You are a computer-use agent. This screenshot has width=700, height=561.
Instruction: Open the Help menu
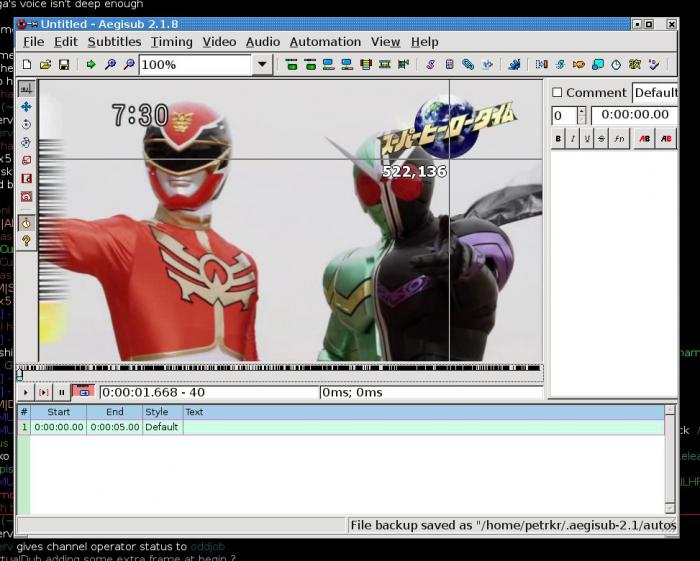click(425, 42)
